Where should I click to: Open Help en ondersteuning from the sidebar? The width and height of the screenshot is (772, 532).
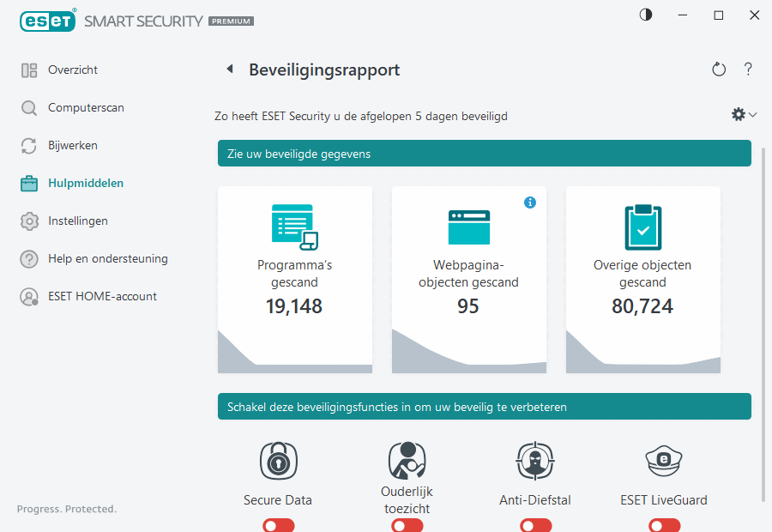[28, 258]
